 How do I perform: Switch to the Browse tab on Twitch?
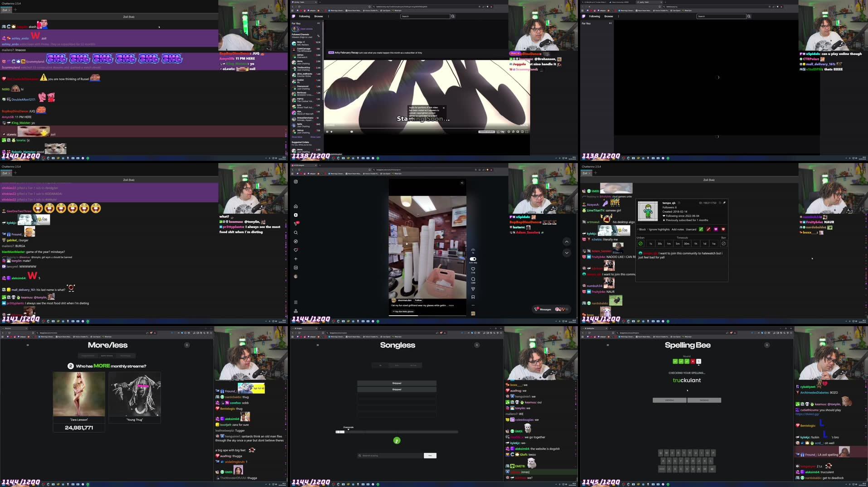[x=319, y=16]
